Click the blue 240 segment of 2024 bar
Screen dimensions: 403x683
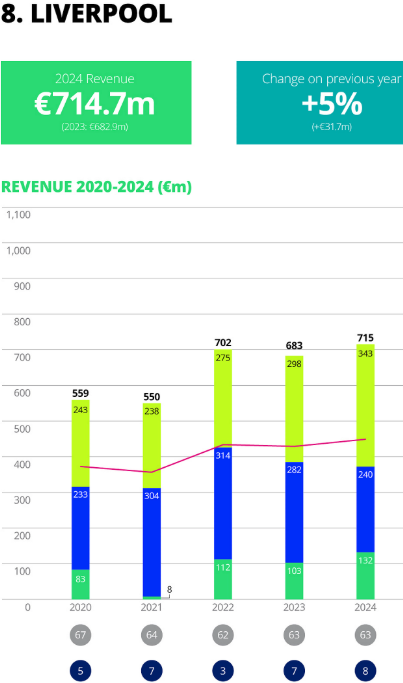coord(365,510)
